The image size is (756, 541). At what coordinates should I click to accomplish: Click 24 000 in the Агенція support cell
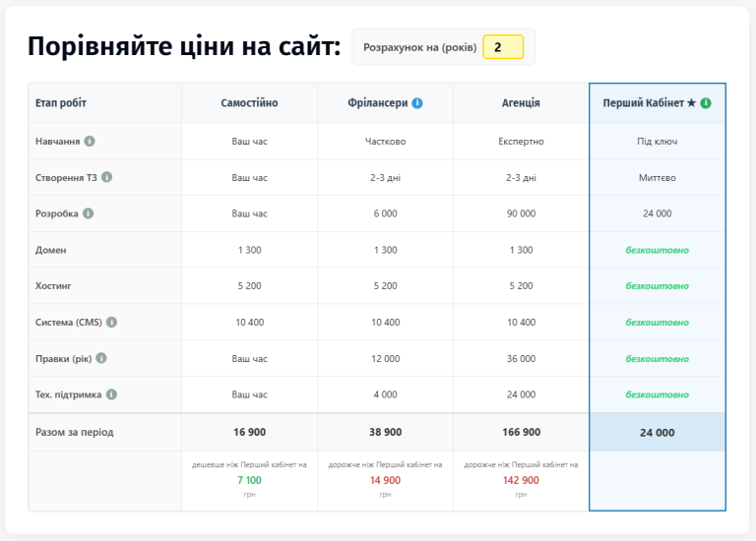[x=521, y=394]
